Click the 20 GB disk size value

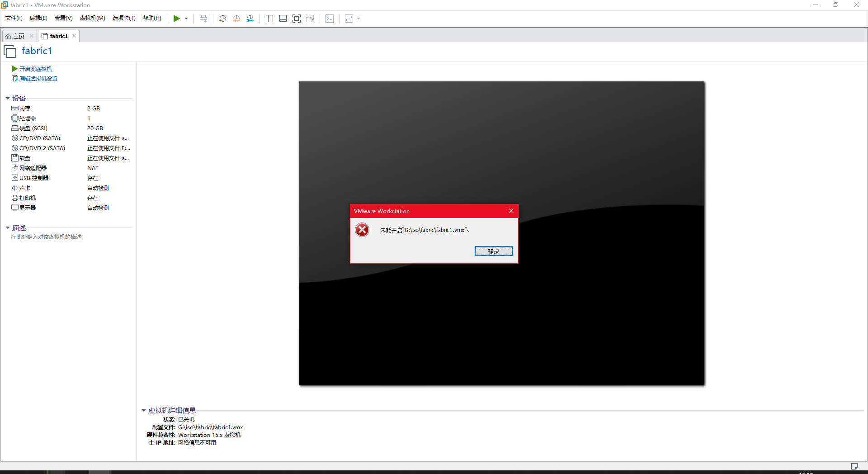coord(95,128)
